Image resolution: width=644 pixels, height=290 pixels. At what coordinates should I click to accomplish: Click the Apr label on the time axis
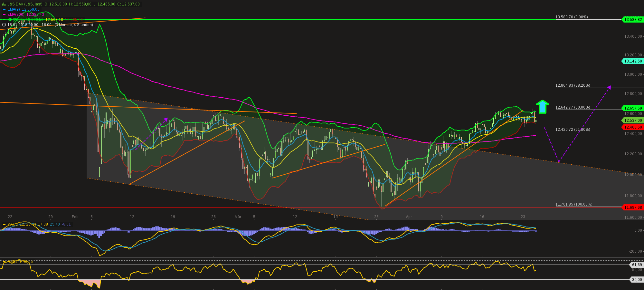[409, 217]
